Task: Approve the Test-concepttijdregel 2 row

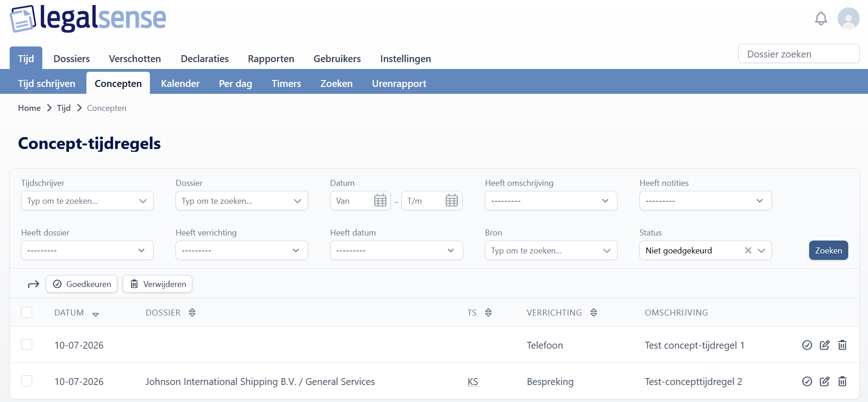Action: (x=807, y=381)
